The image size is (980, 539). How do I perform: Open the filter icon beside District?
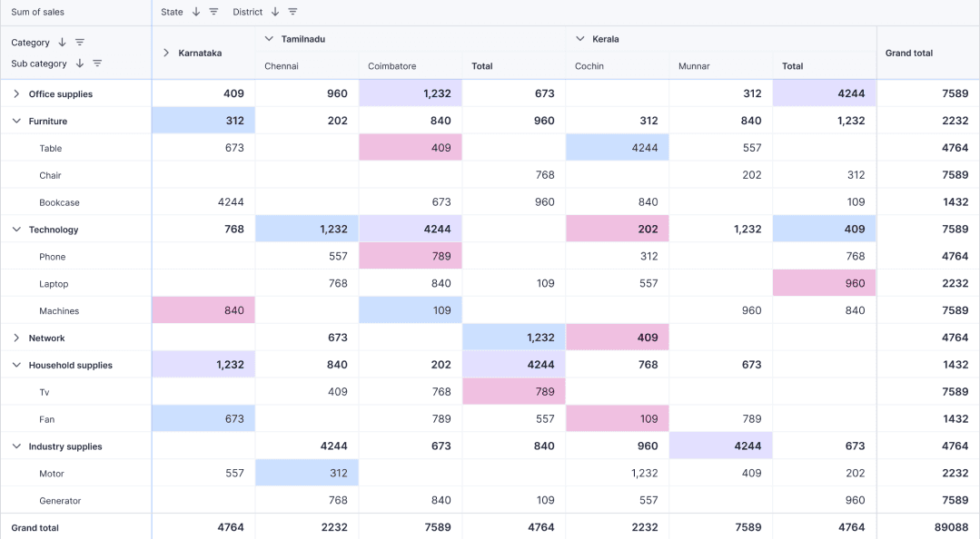tap(292, 12)
